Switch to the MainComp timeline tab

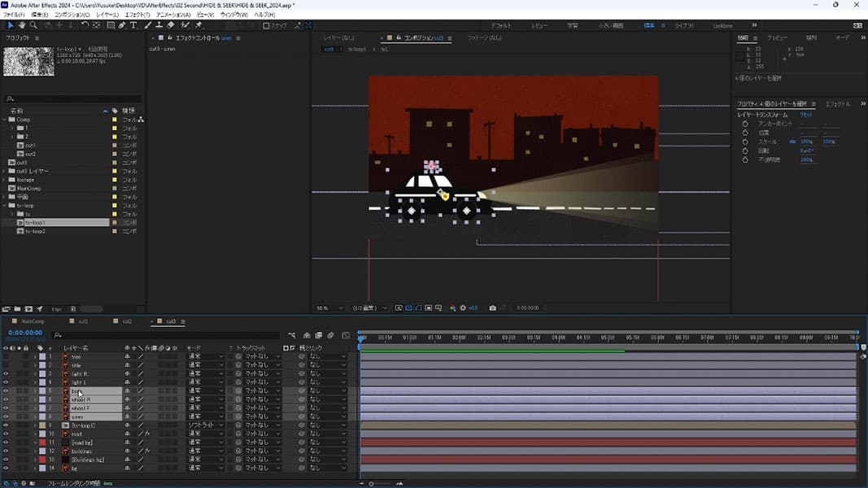coord(33,321)
